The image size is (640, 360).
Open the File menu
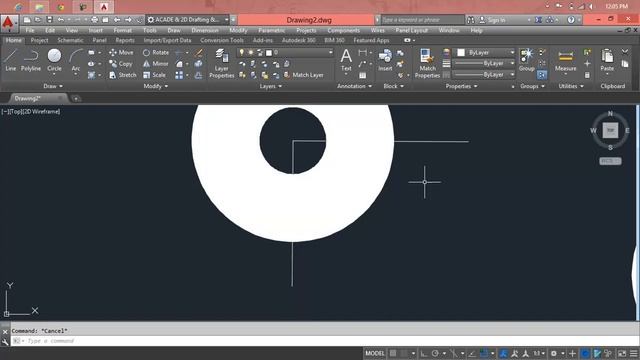click(x=30, y=30)
